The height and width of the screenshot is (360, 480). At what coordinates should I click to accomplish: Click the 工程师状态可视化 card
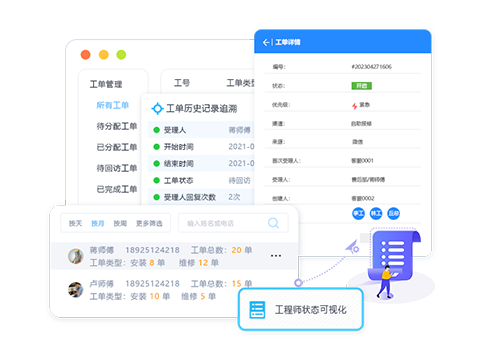[301, 310]
